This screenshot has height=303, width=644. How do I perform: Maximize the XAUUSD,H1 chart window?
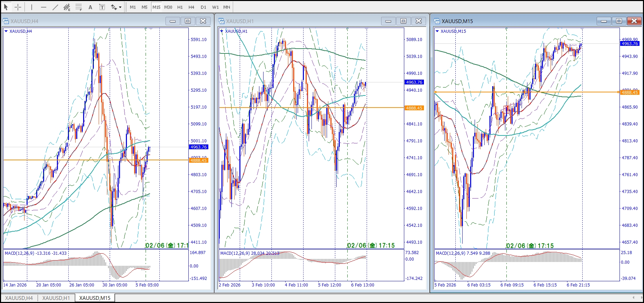(403, 21)
